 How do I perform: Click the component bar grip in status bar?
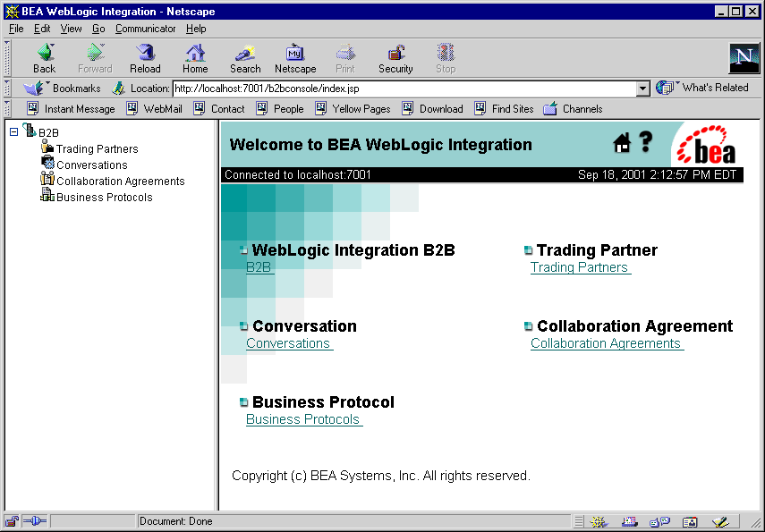(x=579, y=522)
